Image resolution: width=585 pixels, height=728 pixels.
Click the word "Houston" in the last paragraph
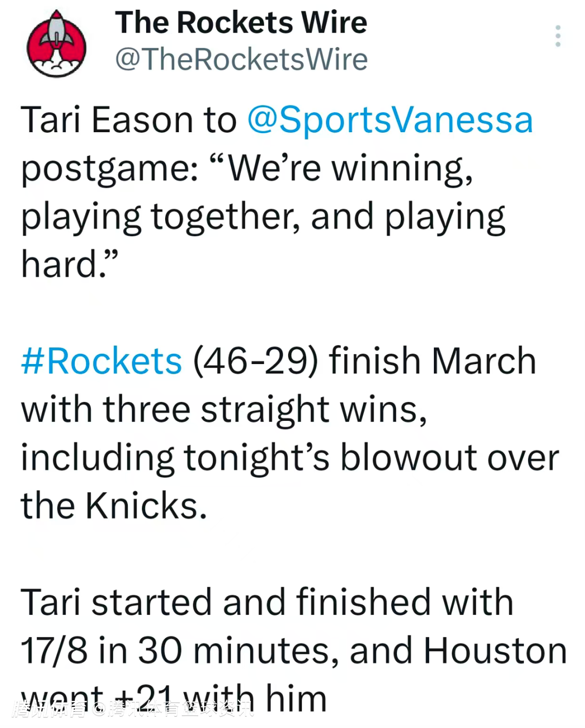tap(495, 651)
